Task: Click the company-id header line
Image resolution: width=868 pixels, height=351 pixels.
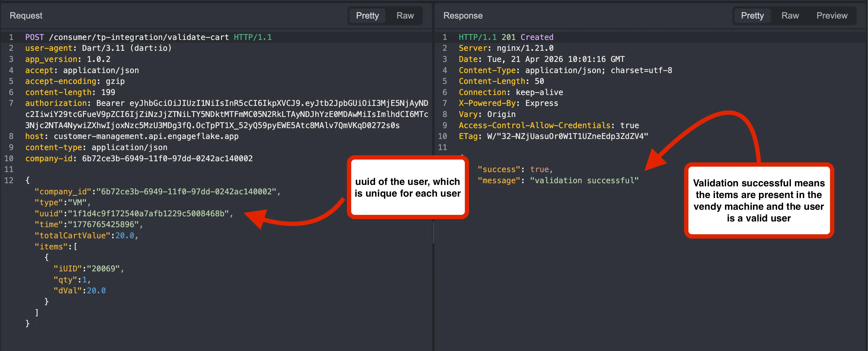Action: point(139,158)
